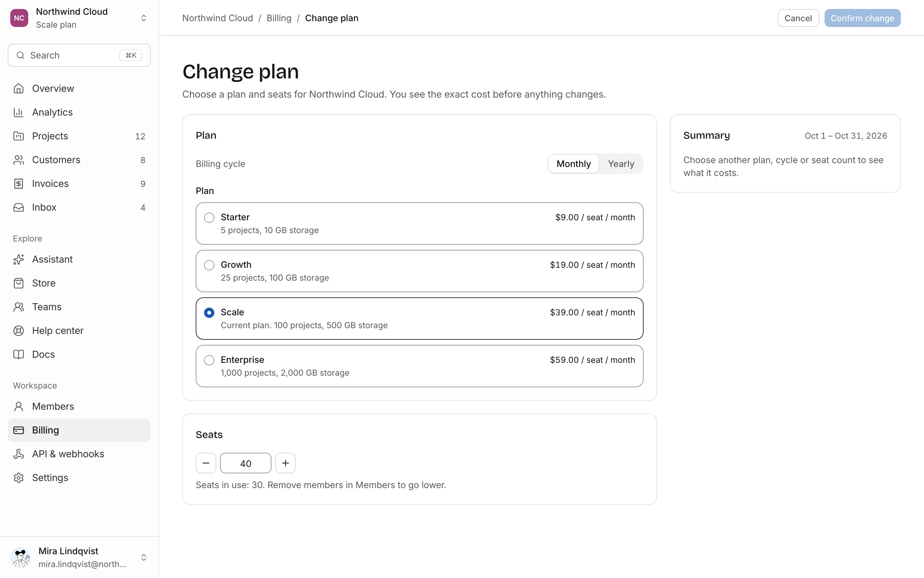Viewport: 924px width, 578px height.
Task: Open Invoices in the sidebar
Action: 79,183
